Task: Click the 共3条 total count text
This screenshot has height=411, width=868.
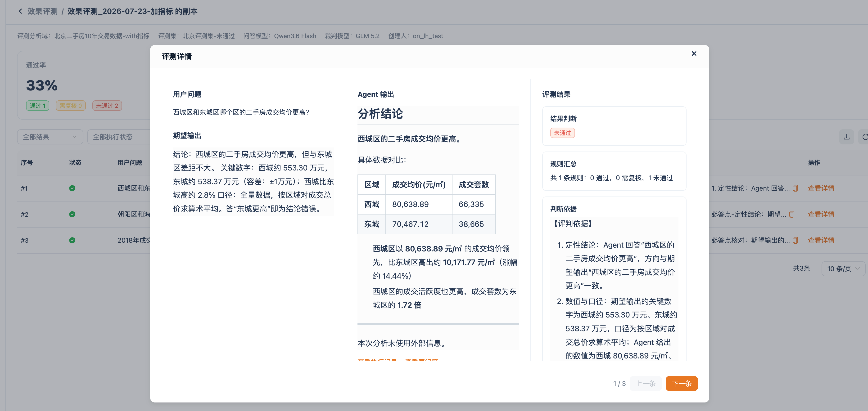Action: click(x=801, y=268)
